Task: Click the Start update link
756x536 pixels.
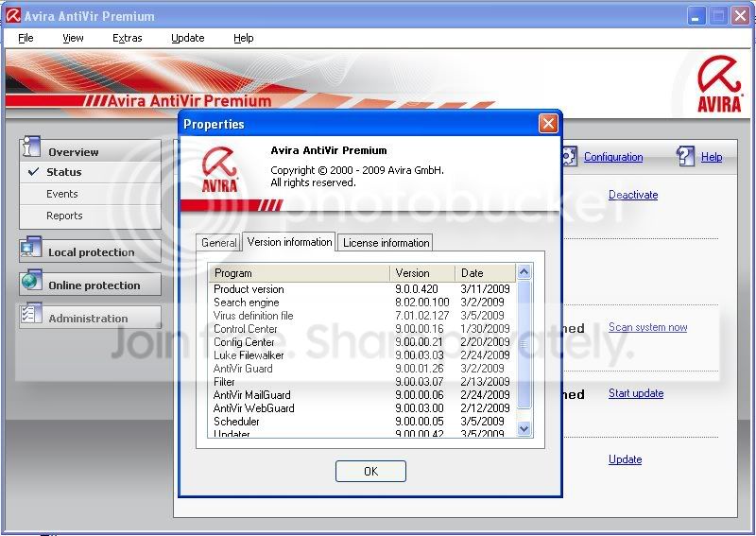Action: pos(636,393)
